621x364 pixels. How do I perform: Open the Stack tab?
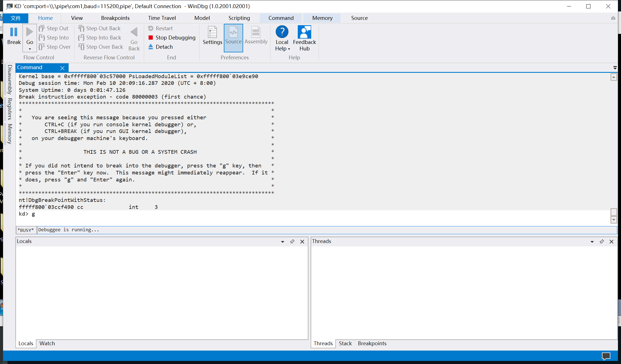coord(345,343)
